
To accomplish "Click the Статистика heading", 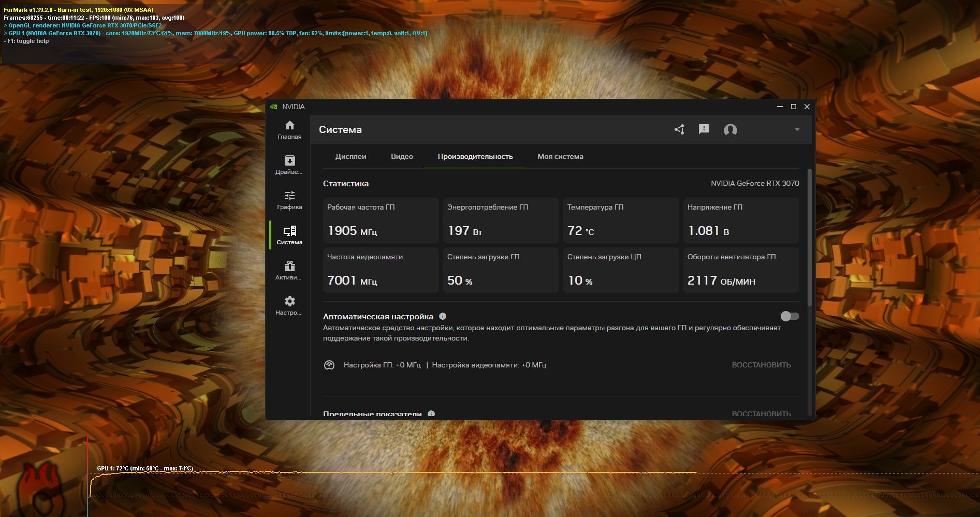I will click(346, 184).
